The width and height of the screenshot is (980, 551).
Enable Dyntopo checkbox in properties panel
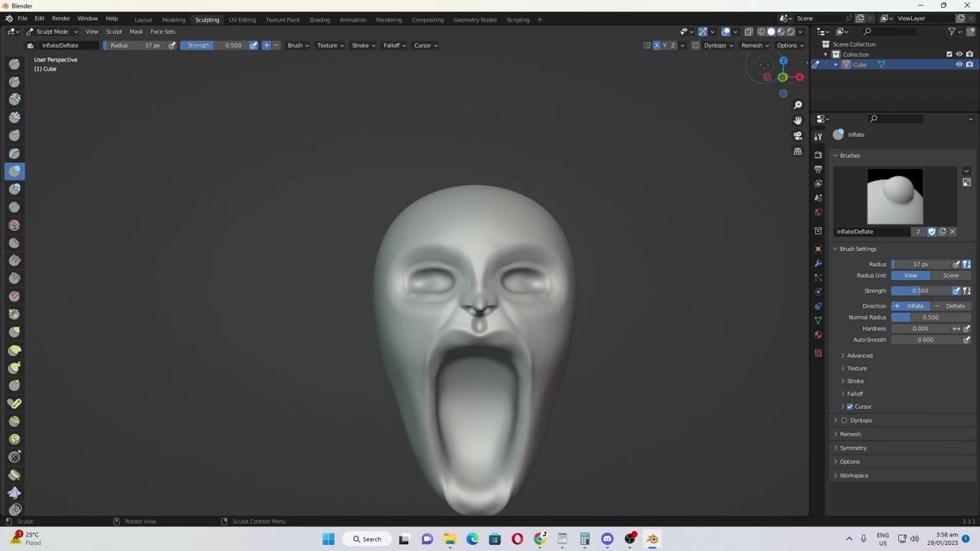click(x=844, y=420)
